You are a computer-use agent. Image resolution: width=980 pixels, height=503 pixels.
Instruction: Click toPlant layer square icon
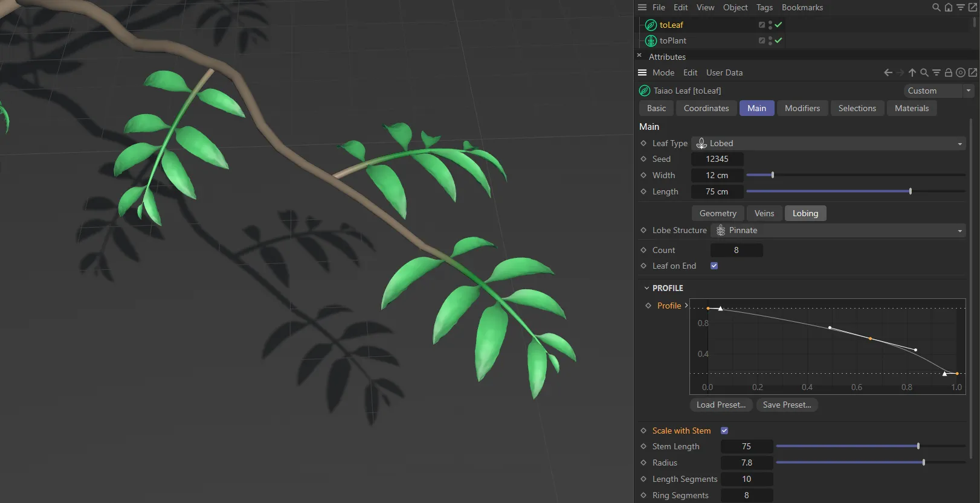762,40
